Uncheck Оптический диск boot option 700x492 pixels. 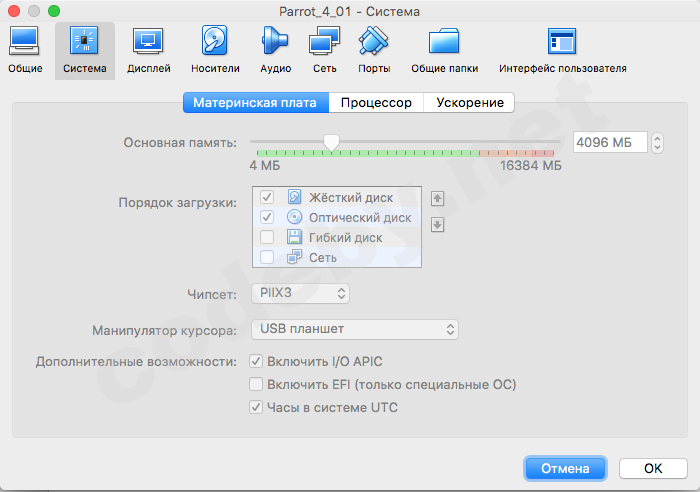[267, 217]
